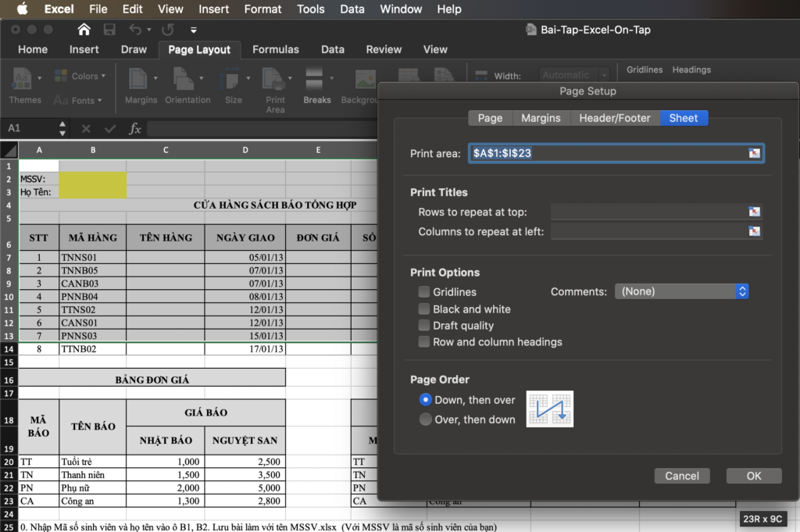
Task: Open the Comments dropdown showing (None)
Action: [x=681, y=291]
